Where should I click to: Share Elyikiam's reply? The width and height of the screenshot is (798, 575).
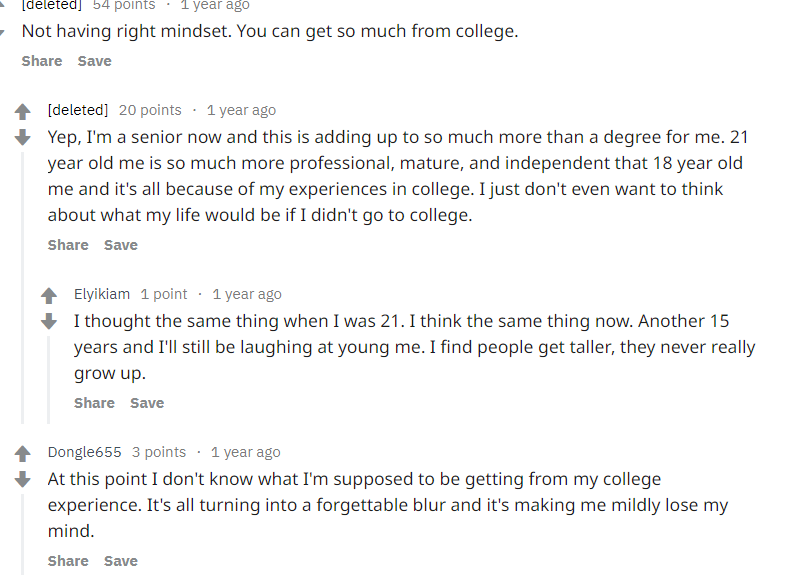(94, 403)
